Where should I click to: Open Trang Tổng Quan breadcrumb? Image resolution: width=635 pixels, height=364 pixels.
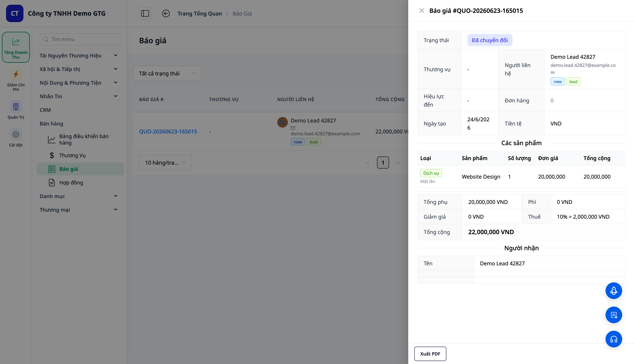pyautogui.click(x=200, y=13)
